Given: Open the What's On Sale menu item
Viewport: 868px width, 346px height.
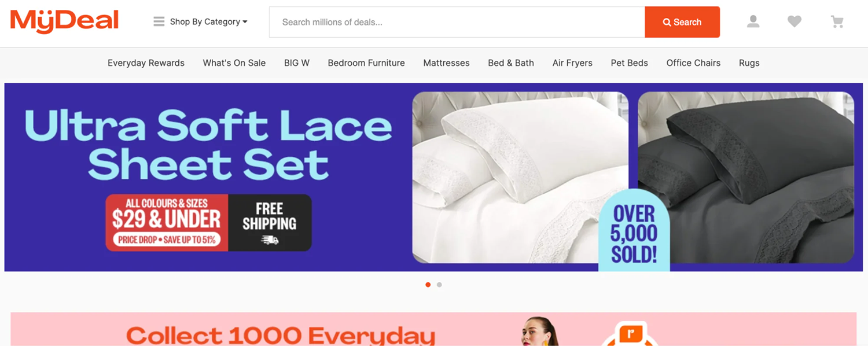Looking at the screenshot, I should 234,63.
